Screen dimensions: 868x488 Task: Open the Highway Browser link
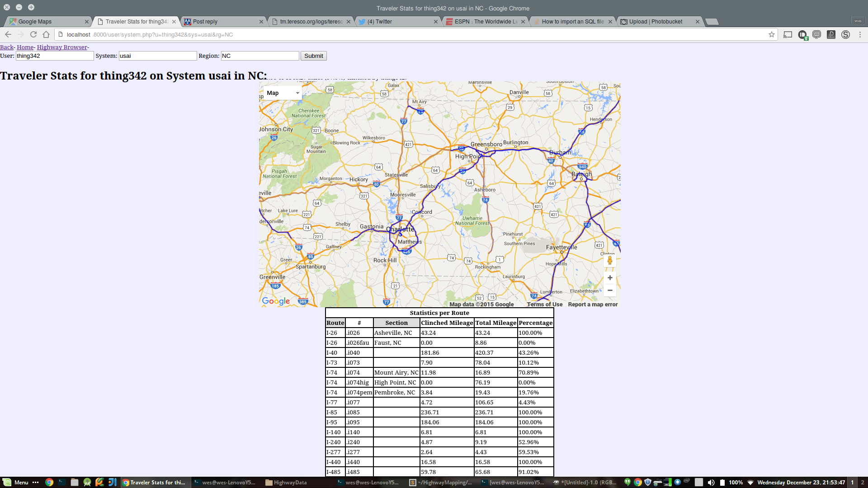pos(62,47)
